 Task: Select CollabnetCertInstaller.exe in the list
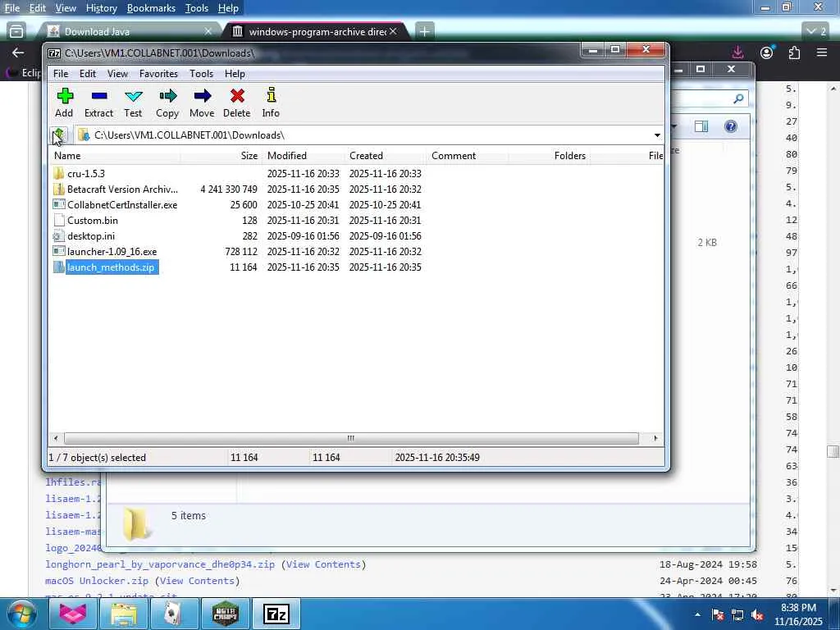tap(122, 204)
